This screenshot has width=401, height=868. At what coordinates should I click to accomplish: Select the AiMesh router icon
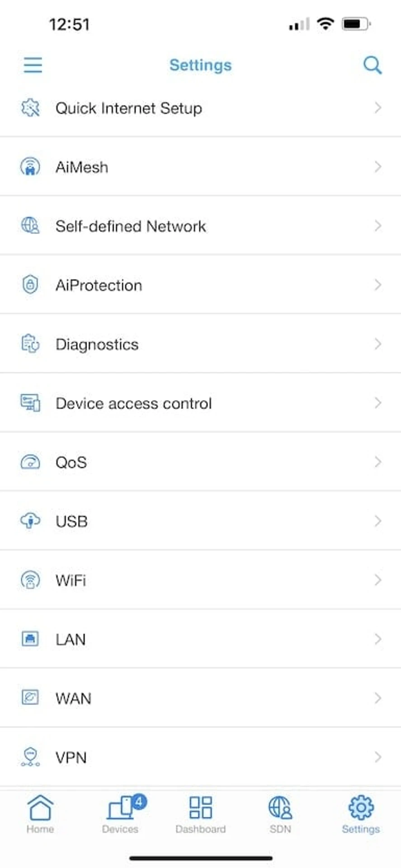click(x=30, y=167)
